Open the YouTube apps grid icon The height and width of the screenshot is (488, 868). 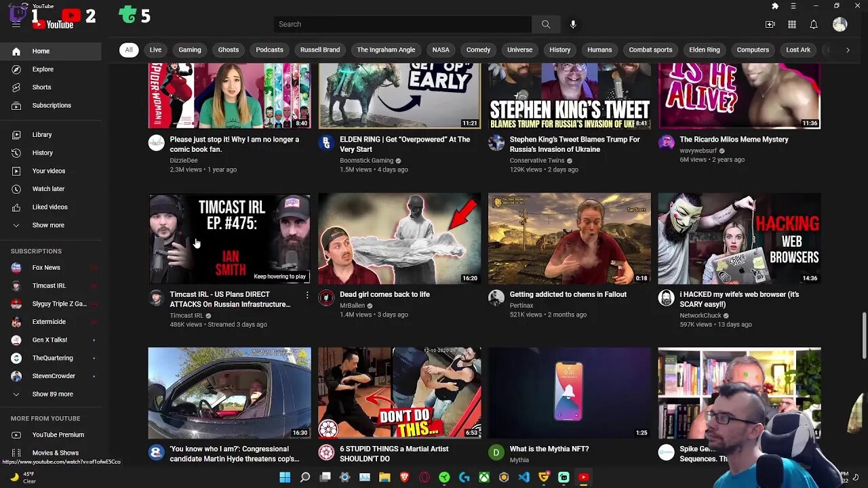[792, 24]
